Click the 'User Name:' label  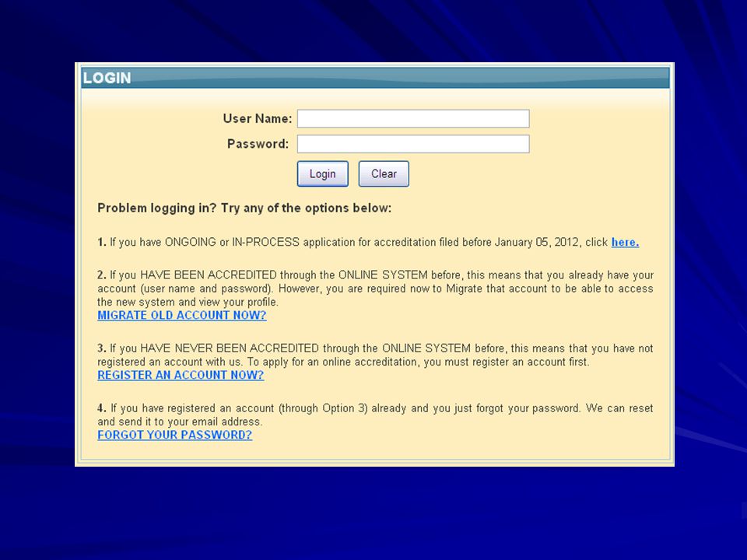(x=258, y=118)
